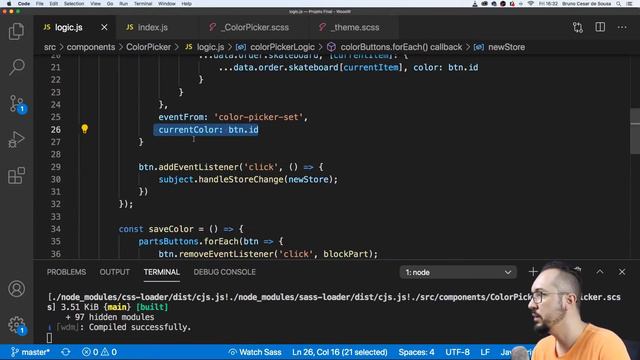Image resolution: width=640 pixels, height=360 pixels.
Task: Open the Apple menu
Action: click(x=9, y=4)
